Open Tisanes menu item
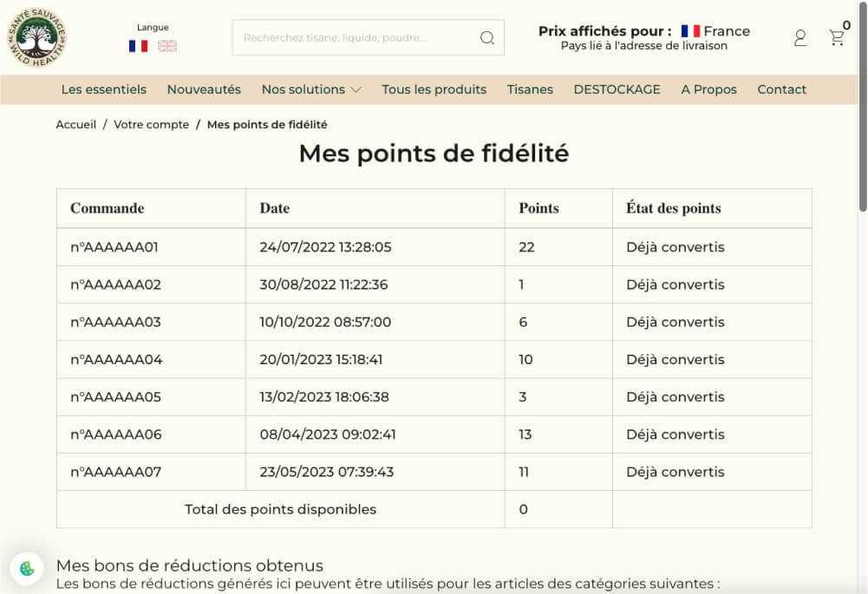Image resolution: width=868 pixels, height=594 pixels. click(x=530, y=89)
